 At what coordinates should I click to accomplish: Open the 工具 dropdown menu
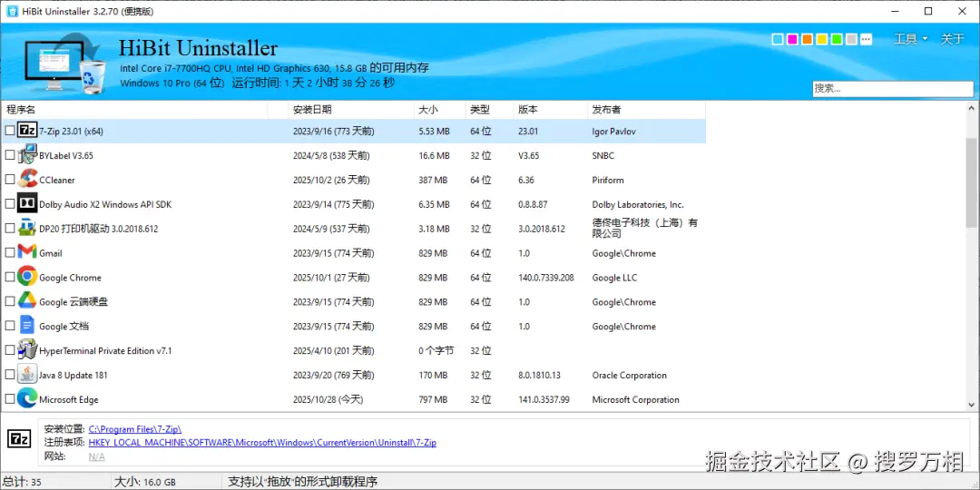click(911, 39)
